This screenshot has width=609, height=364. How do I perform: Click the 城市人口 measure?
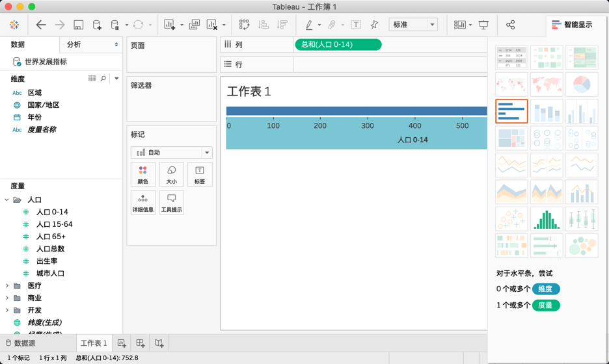[x=50, y=274]
